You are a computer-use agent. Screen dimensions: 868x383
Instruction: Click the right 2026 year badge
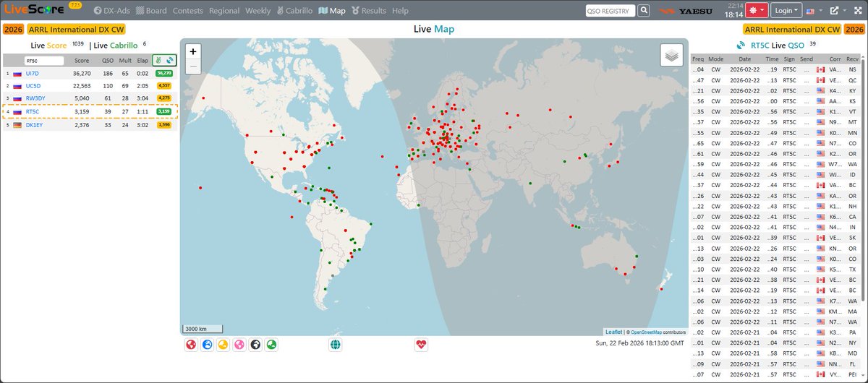pyautogui.click(x=854, y=30)
